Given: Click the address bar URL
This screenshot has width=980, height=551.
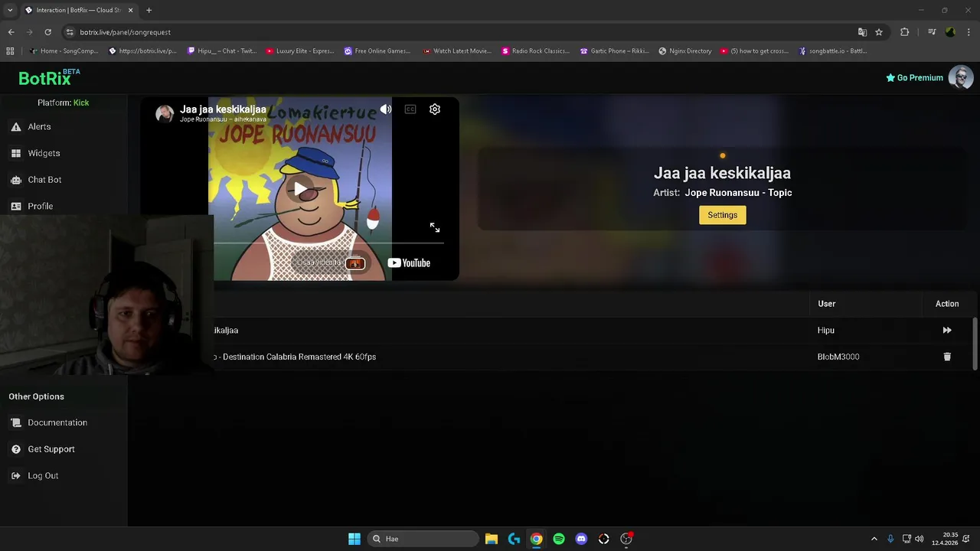Looking at the screenshot, I should coord(126,32).
